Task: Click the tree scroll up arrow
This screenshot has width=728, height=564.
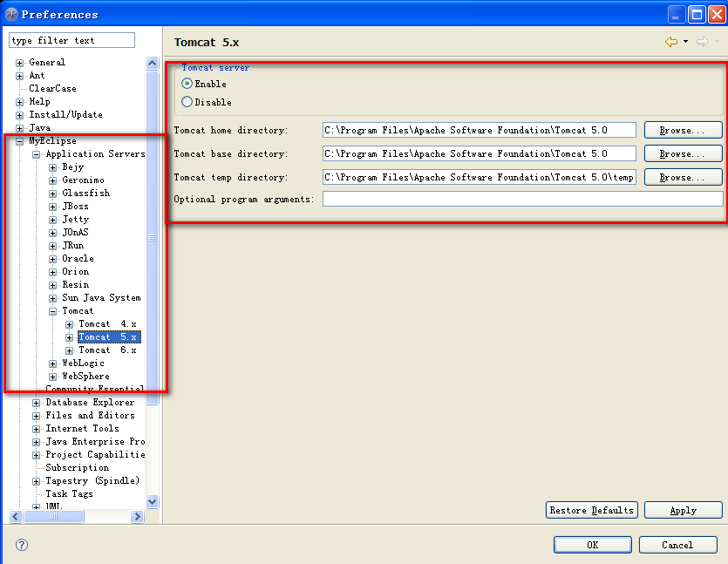Action: (153, 63)
